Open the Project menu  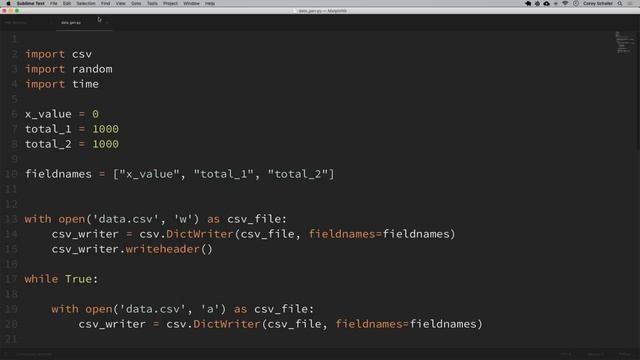pos(170,3)
